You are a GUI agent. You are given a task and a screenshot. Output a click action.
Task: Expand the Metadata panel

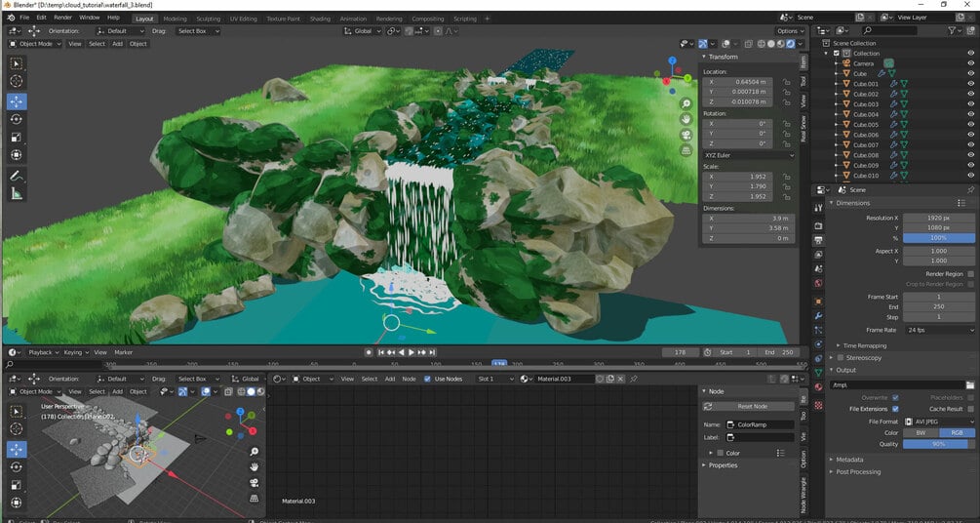point(849,459)
